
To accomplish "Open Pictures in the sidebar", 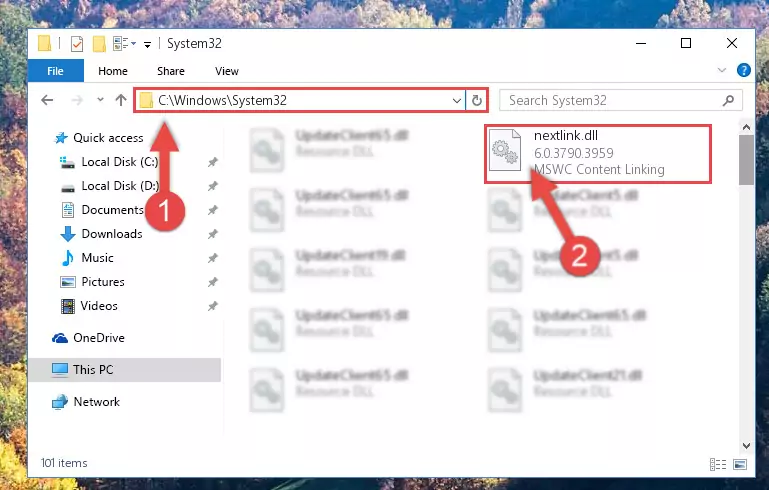I will (103, 282).
